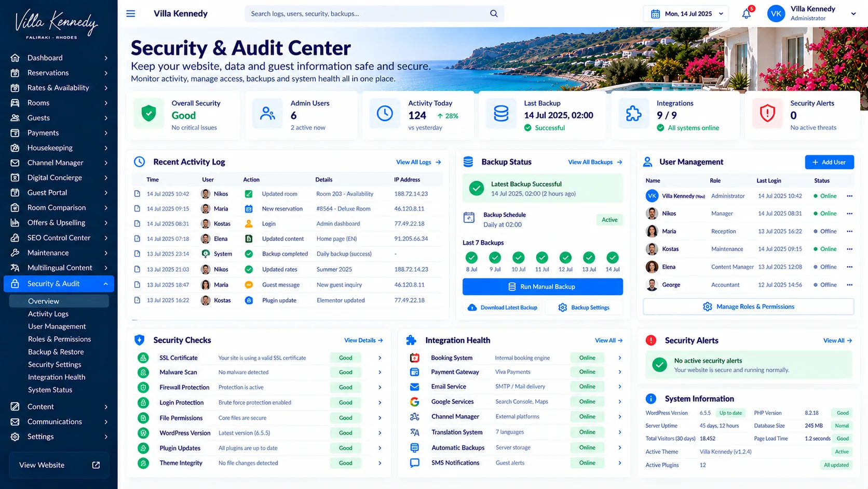Click the SSL Certificate check icon
The width and height of the screenshot is (868, 489).
(143, 358)
